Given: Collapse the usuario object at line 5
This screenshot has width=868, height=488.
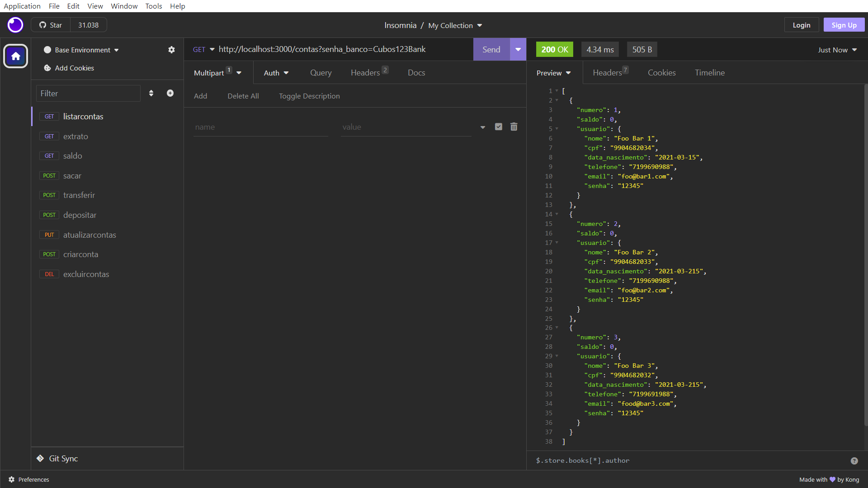Looking at the screenshot, I should coord(557,129).
